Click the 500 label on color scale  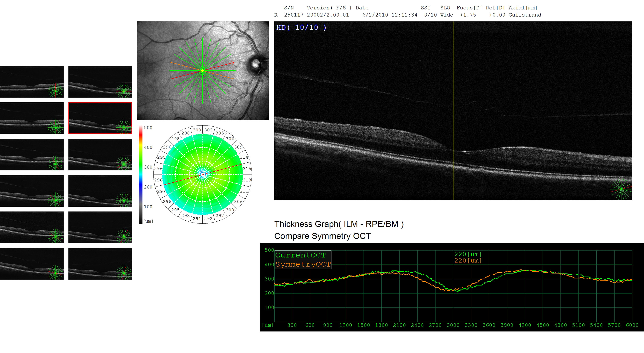click(148, 128)
